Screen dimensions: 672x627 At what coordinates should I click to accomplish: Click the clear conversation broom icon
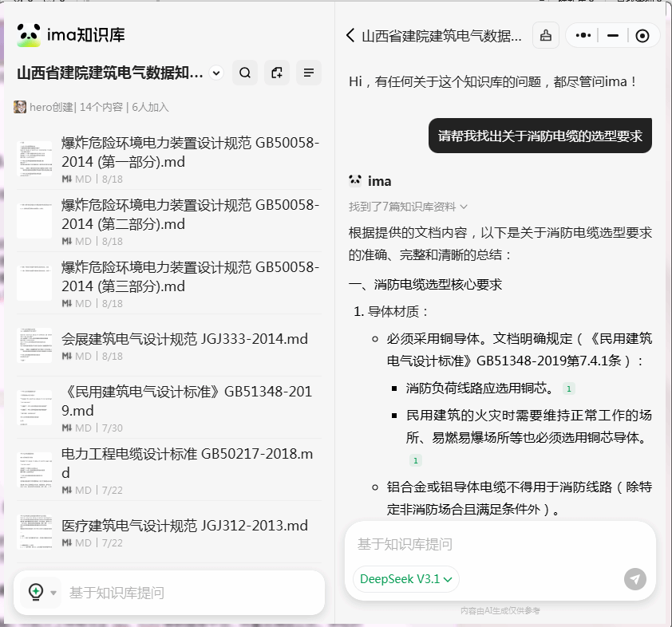point(546,35)
